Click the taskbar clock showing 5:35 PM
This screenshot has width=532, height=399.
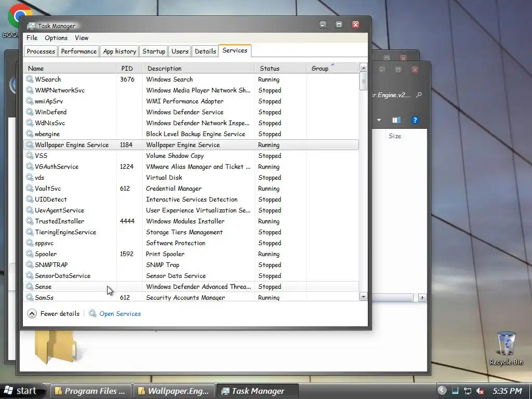[x=507, y=391]
